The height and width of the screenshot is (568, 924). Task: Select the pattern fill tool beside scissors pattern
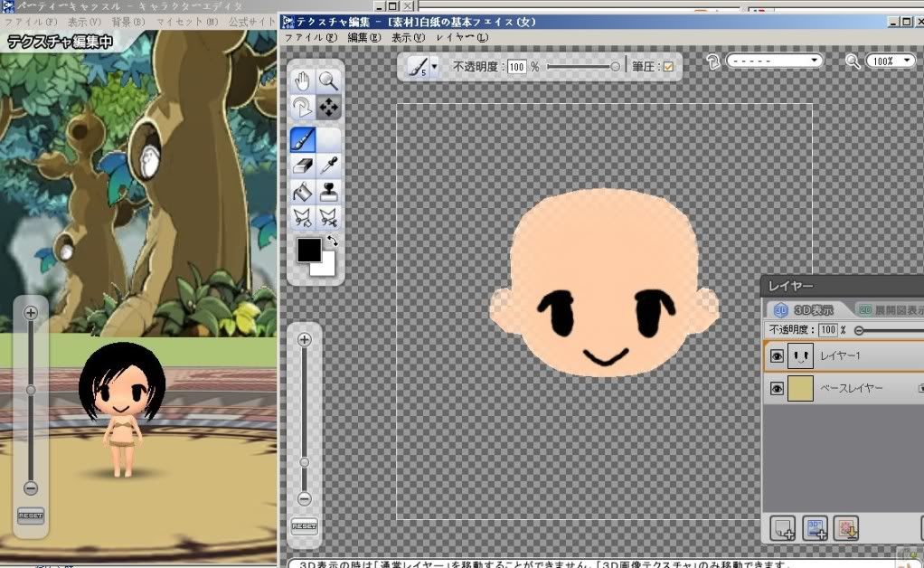(x=302, y=217)
